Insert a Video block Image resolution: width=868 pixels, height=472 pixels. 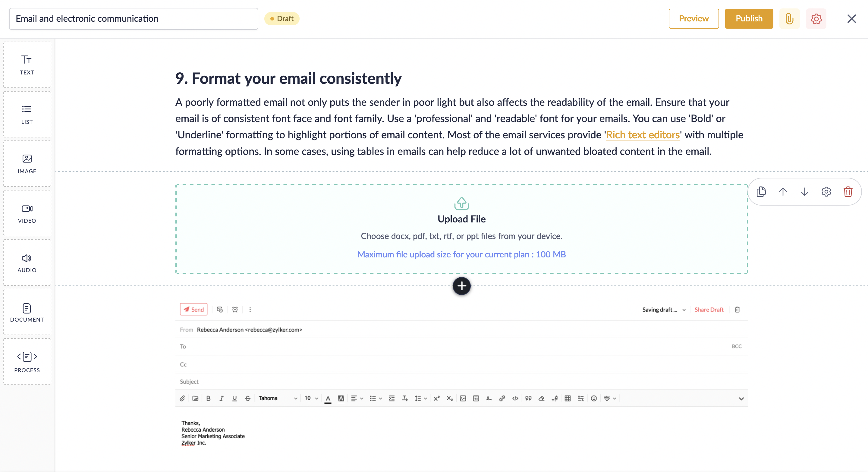(27, 214)
